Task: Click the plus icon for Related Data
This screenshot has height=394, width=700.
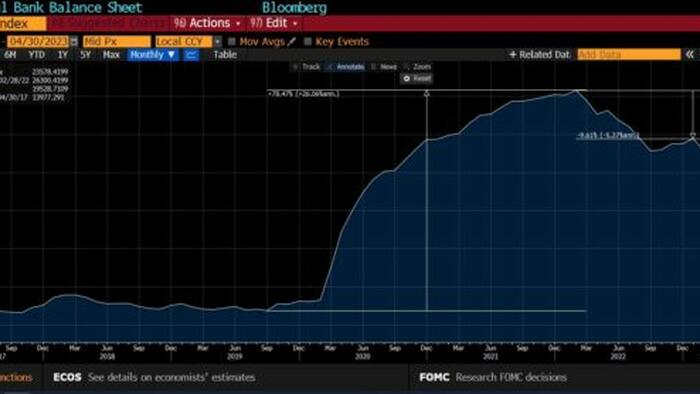Action: [512, 54]
